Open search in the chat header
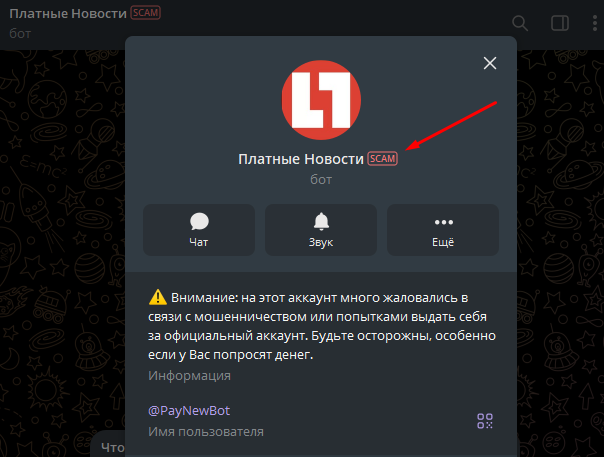604x457 pixels. 520,23
